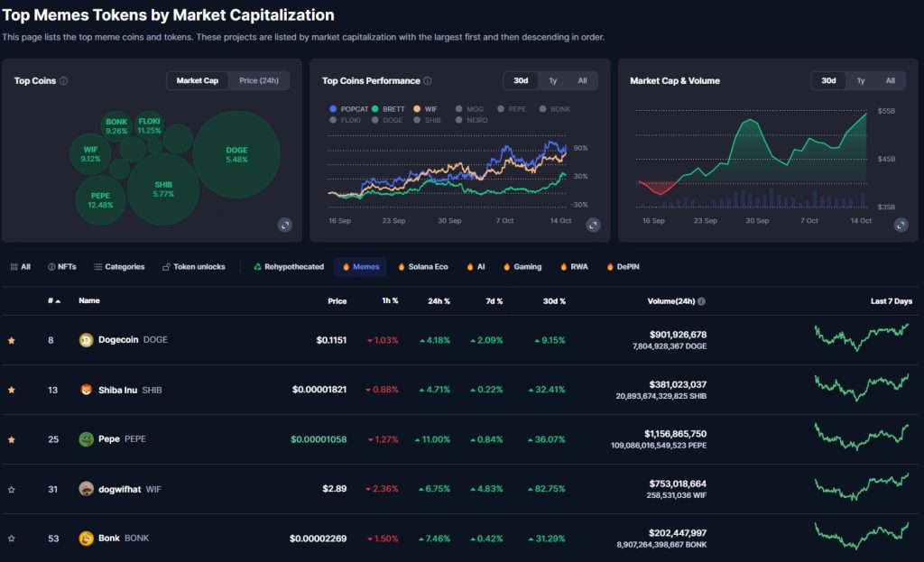Enable DOGE series in performance legend
This screenshot has width=924, height=562.
[387, 120]
